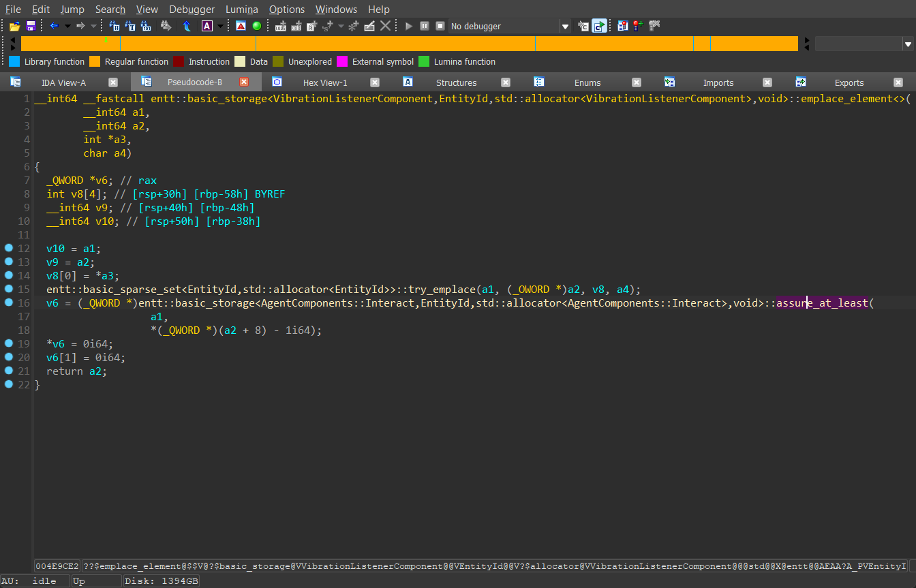The image size is (916, 588).
Task: Open the Jump forward history dropdown arrow
Action: point(93,26)
